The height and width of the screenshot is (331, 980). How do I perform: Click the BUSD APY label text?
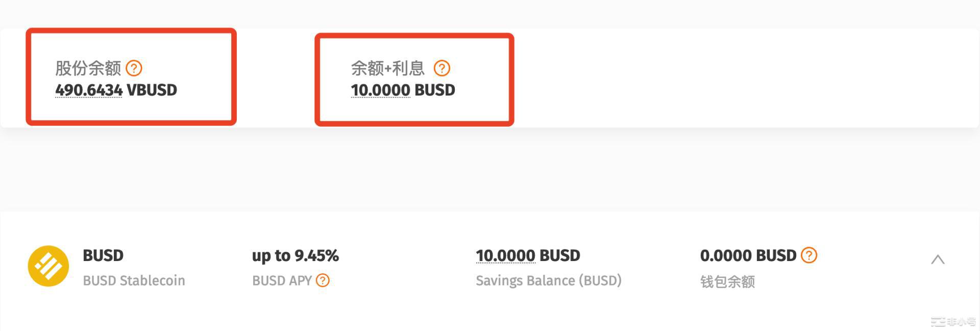(x=282, y=280)
